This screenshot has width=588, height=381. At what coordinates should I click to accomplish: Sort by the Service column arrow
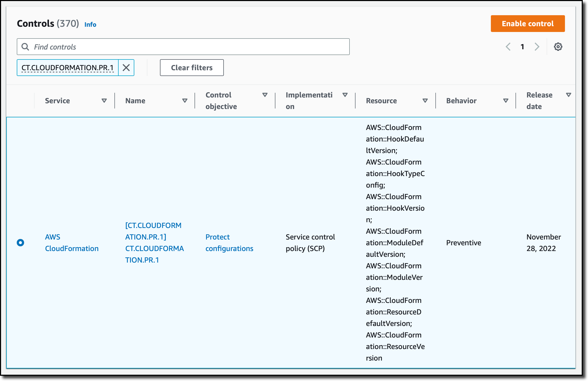click(104, 101)
